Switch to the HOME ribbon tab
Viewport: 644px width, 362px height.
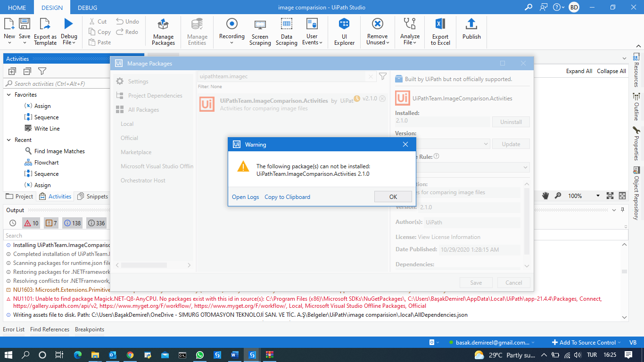coord(17,8)
